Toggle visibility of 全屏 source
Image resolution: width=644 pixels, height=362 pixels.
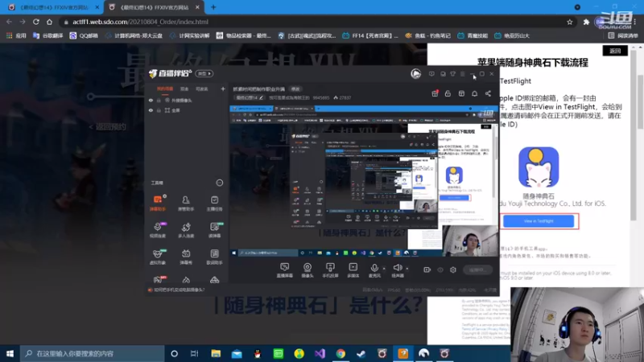click(151, 110)
